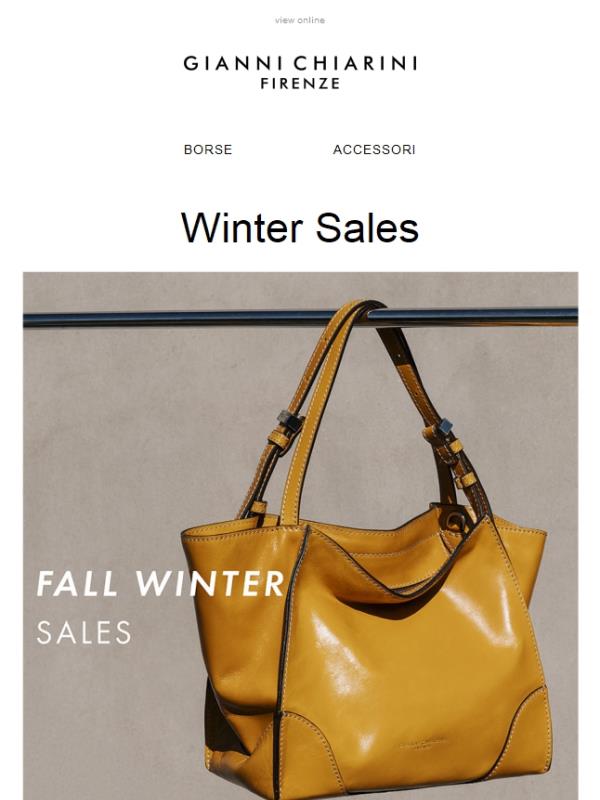Click the white 'SALES' overlay text
The height and width of the screenshot is (800, 600).
pos(84,633)
